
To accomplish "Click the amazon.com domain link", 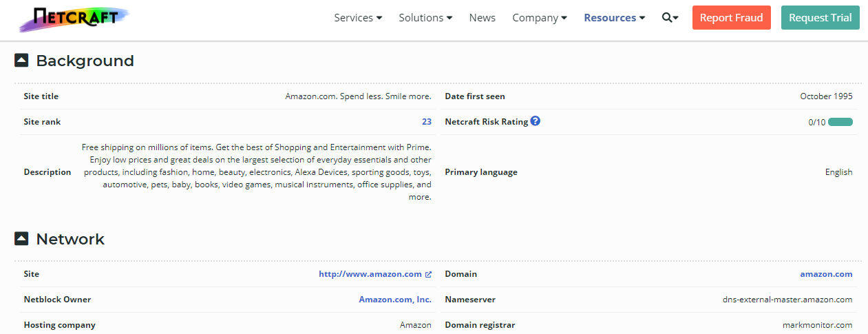I will [x=826, y=274].
